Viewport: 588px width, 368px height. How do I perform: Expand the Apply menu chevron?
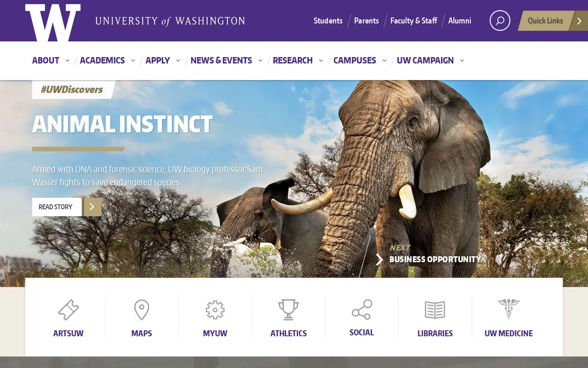tap(178, 60)
